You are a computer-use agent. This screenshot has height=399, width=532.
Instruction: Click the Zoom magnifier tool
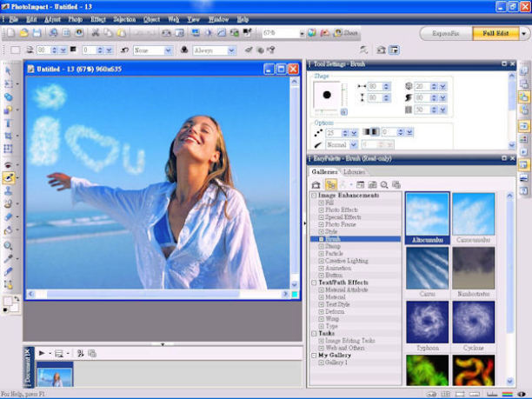coord(9,244)
